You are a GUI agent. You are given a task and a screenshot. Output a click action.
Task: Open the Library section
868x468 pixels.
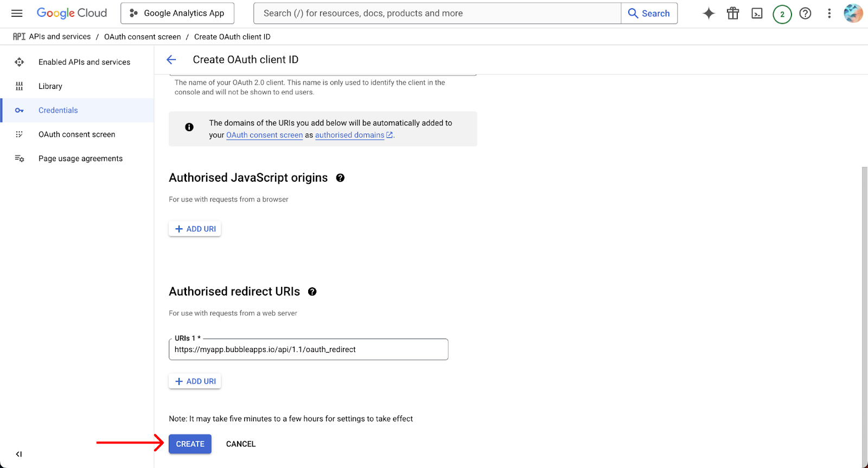pyautogui.click(x=50, y=86)
